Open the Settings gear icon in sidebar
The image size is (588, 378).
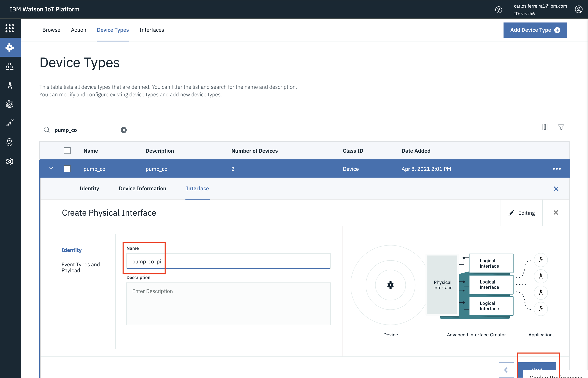click(10, 161)
